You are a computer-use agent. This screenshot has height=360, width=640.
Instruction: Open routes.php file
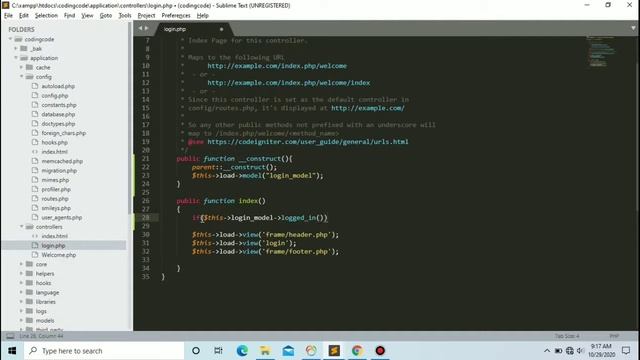55,199
